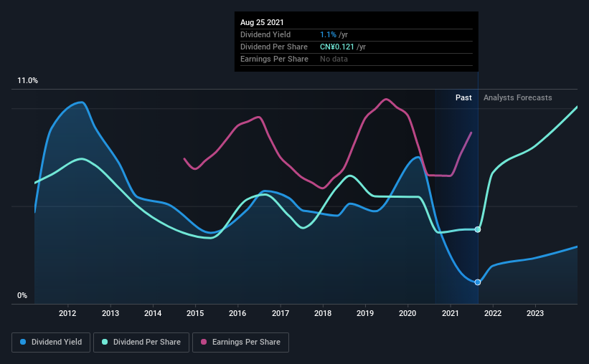
Task: Click the 2021 x-axis year label
Action: click(450, 313)
